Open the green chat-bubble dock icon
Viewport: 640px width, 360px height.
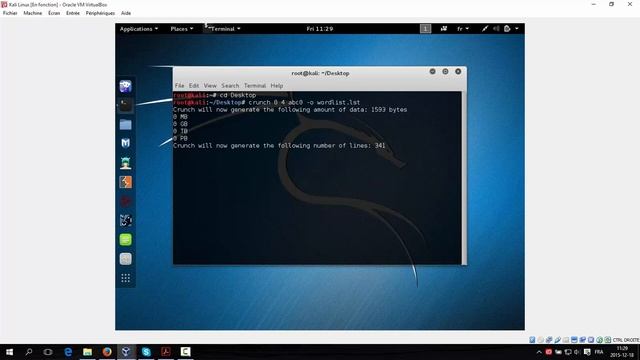coord(126,240)
